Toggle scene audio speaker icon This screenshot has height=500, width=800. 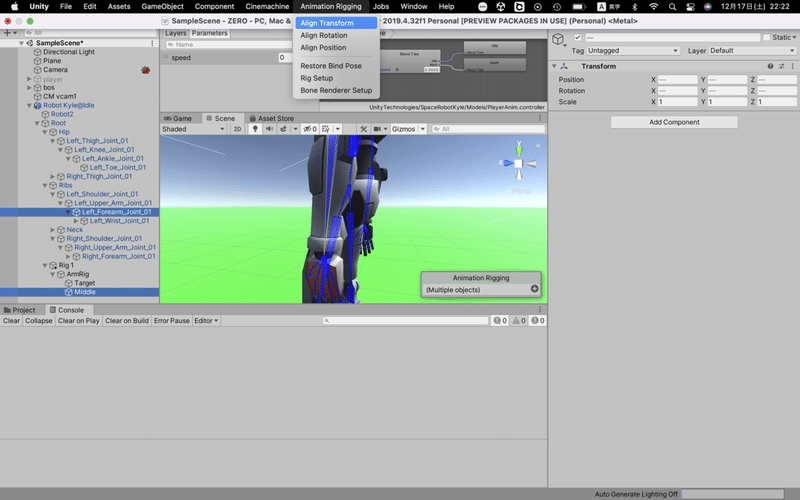point(269,129)
